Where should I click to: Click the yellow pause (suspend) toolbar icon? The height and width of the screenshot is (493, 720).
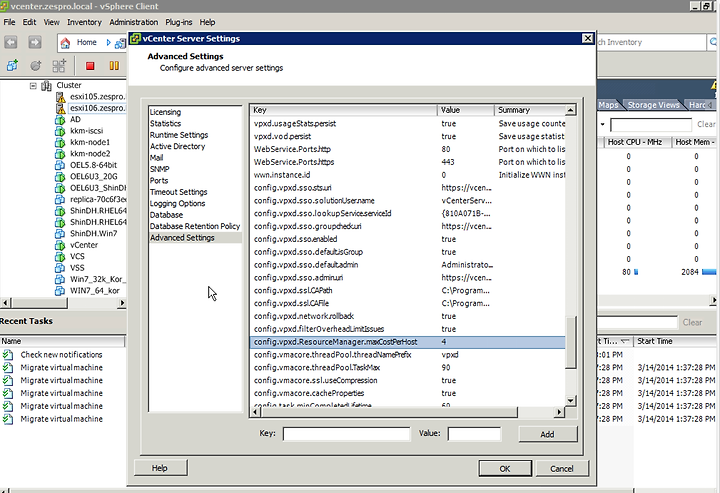click(114, 66)
